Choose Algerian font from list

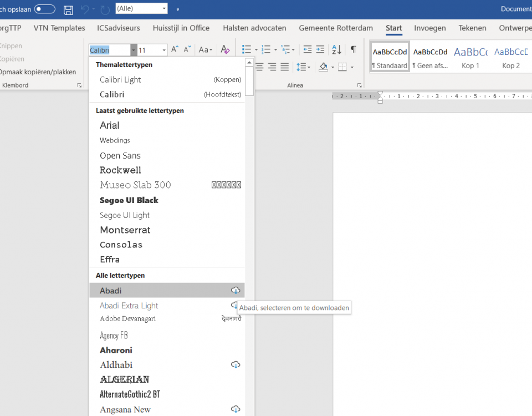167,379
